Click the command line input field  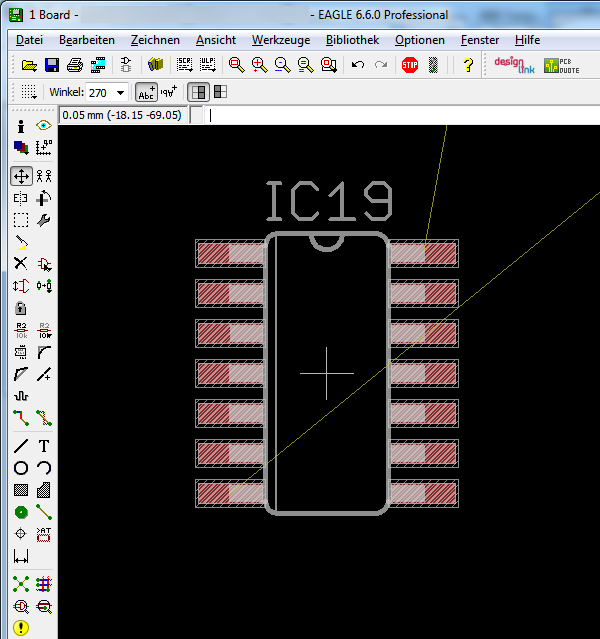pos(401,115)
